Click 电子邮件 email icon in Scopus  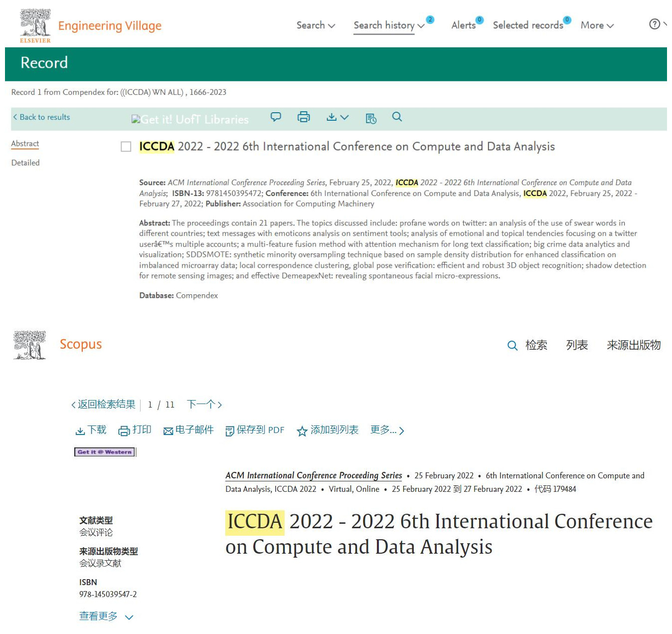(168, 431)
